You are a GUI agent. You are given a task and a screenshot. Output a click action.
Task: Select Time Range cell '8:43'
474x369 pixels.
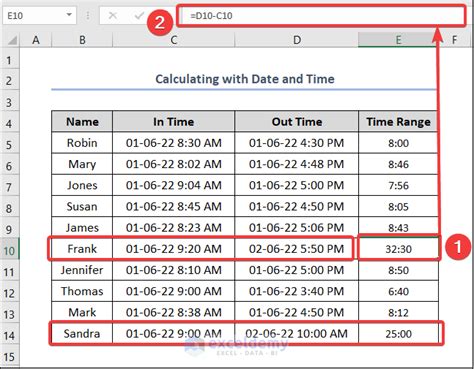(x=398, y=227)
